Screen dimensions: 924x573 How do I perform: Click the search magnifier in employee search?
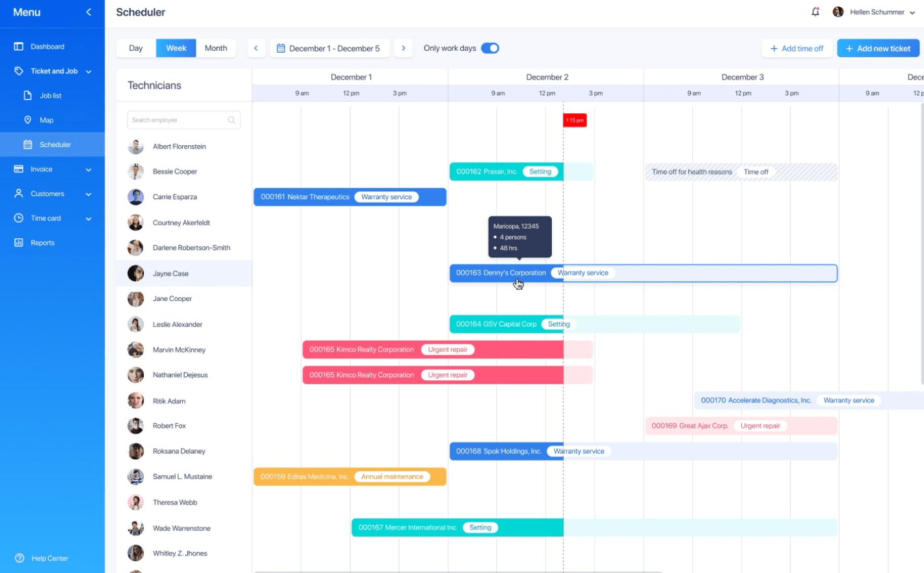pos(232,120)
